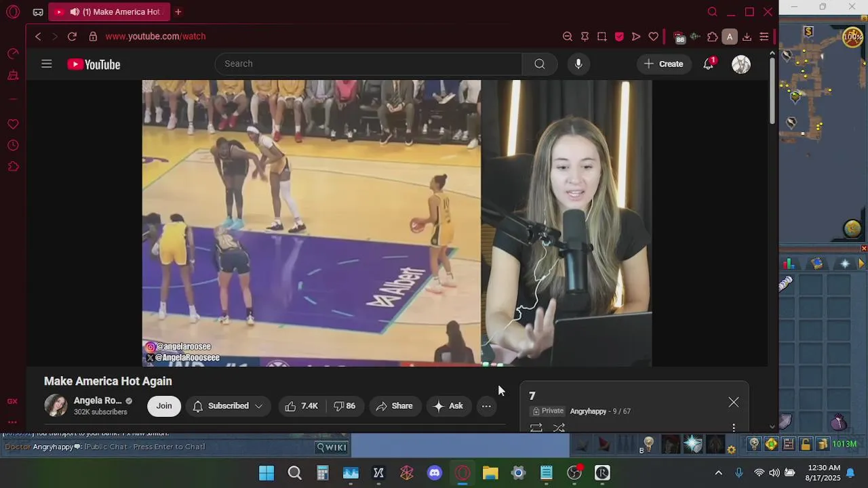Click the Ask button
The height and width of the screenshot is (488, 868).
pyautogui.click(x=448, y=406)
